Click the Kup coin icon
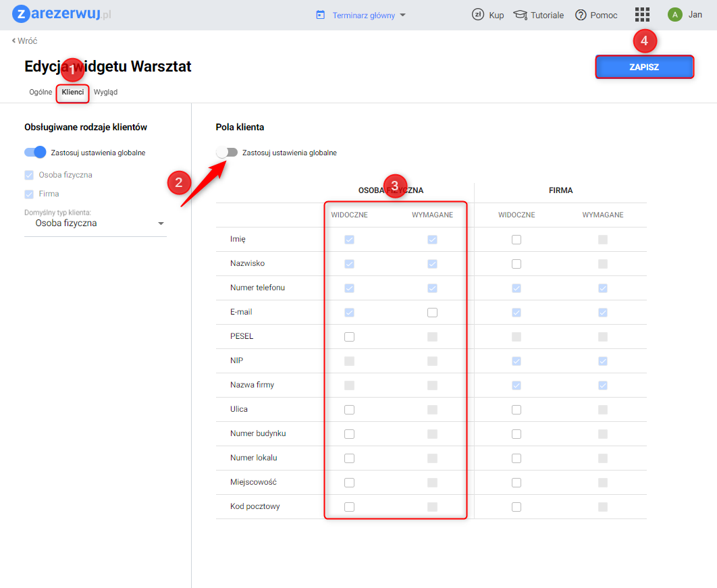Viewport: 717px width, 588px height. point(478,15)
